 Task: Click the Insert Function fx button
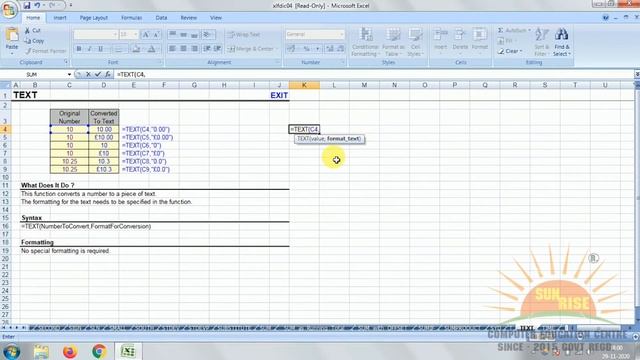107,74
